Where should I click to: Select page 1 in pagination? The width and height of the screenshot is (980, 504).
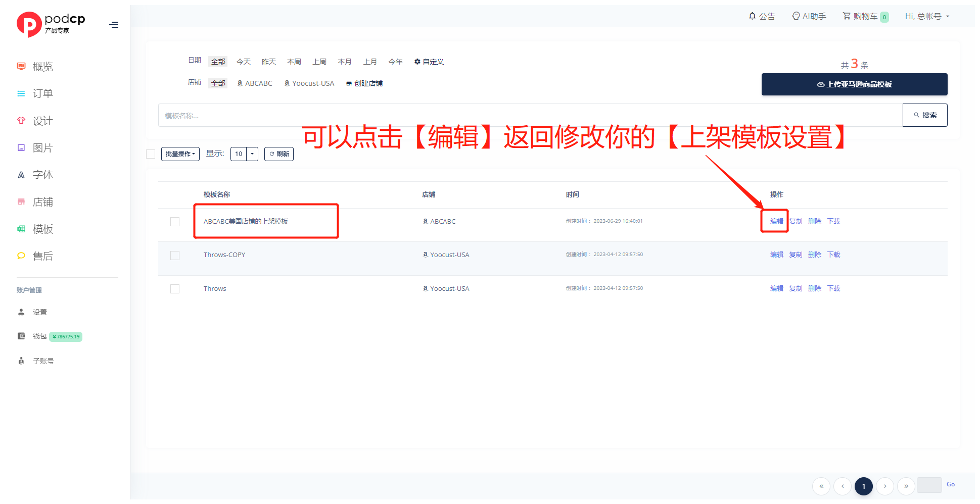864,486
